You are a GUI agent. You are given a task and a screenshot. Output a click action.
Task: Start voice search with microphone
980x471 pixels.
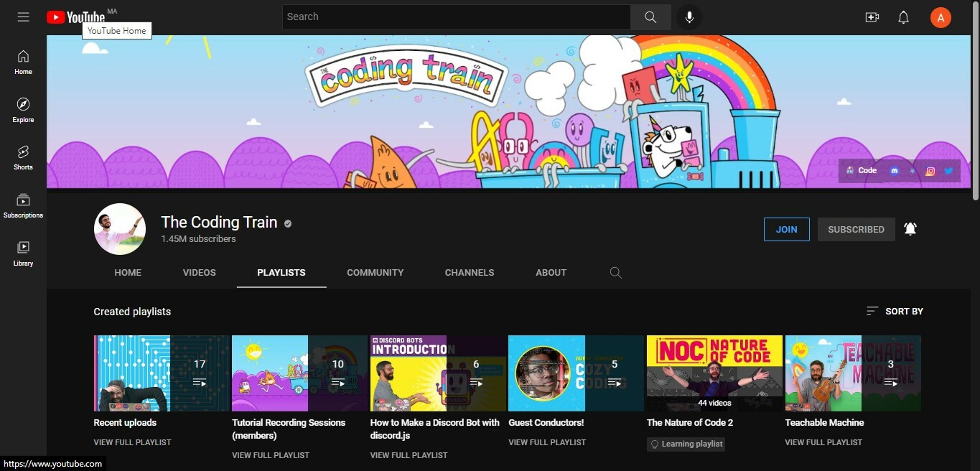tap(689, 17)
